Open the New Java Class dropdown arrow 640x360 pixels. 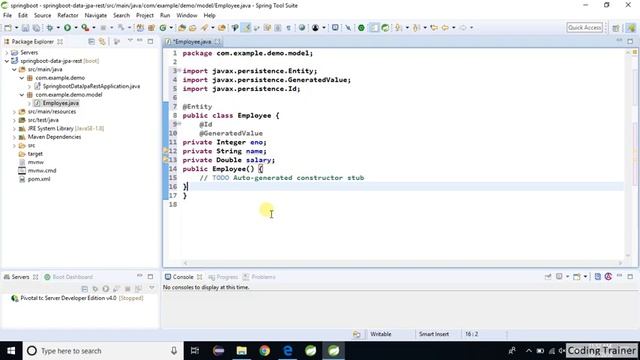click(171, 28)
